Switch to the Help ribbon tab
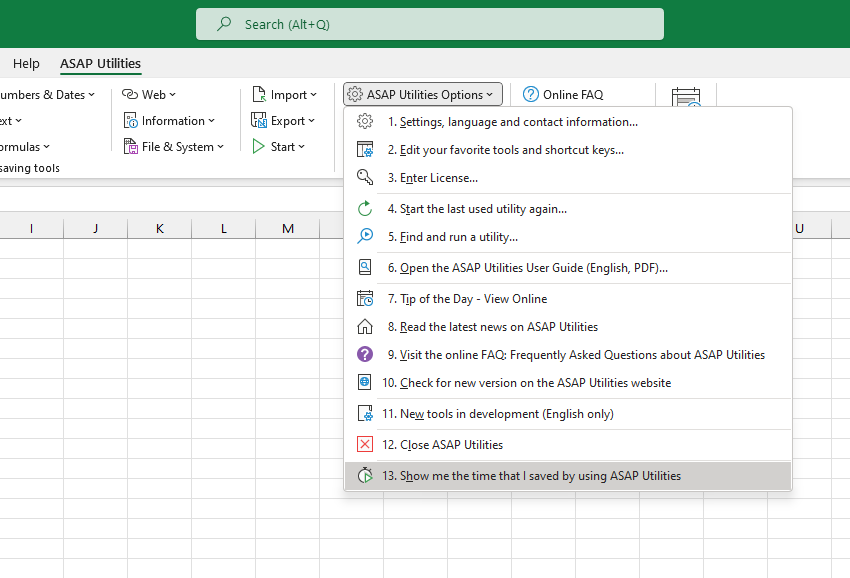Viewport: 850px width, 578px height. (x=26, y=63)
